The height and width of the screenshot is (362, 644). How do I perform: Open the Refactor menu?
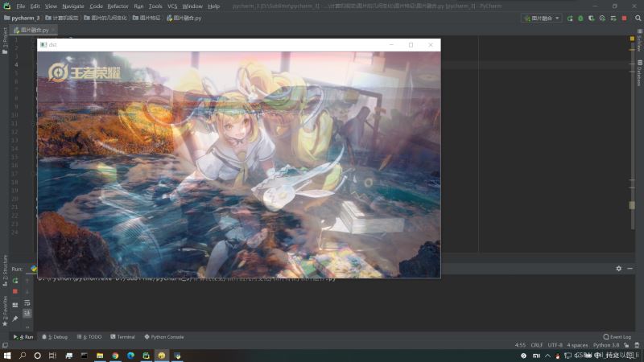point(118,6)
